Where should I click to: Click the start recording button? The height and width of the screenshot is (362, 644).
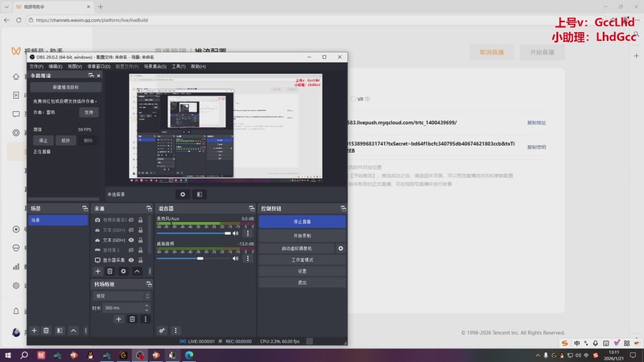(x=303, y=236)
